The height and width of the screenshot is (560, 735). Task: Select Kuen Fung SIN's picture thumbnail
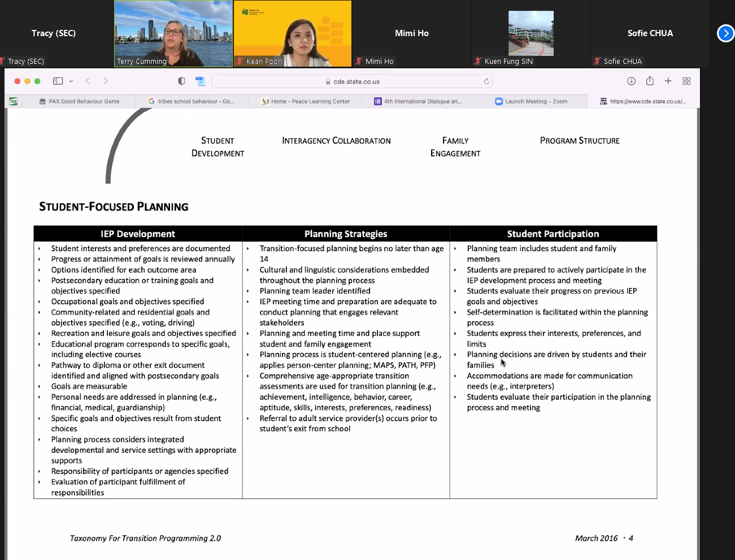pyautogui.click(x=530, y=33)
